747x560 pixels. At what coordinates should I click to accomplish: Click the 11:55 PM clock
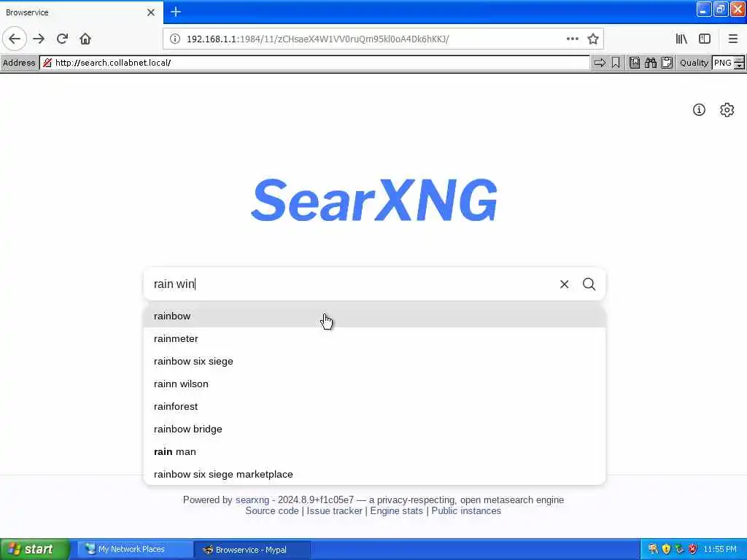720,549
